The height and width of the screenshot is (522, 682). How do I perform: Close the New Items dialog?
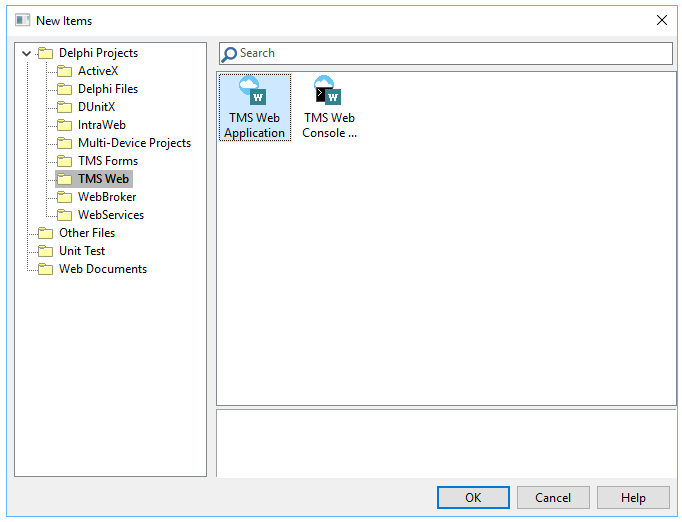(x=662, y=20)
